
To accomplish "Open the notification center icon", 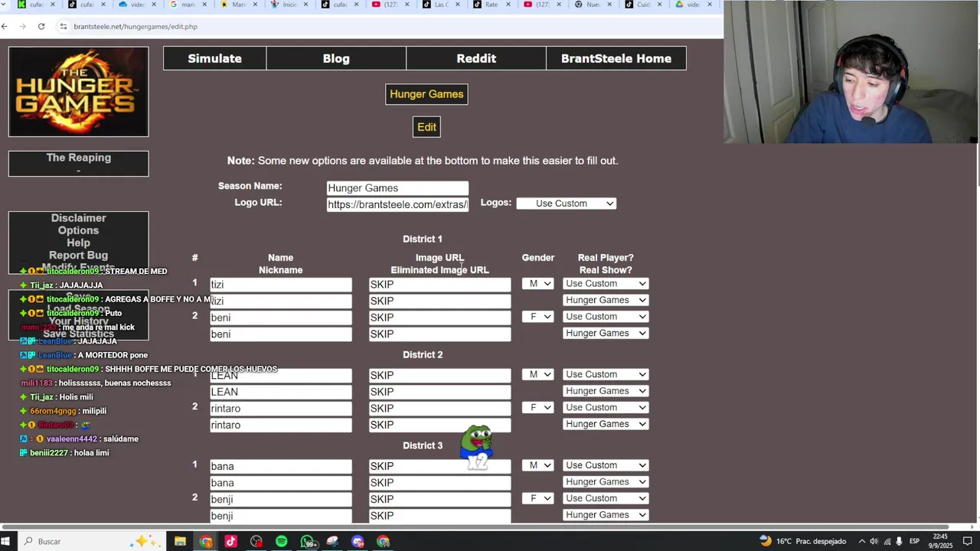I will point(967,541).
